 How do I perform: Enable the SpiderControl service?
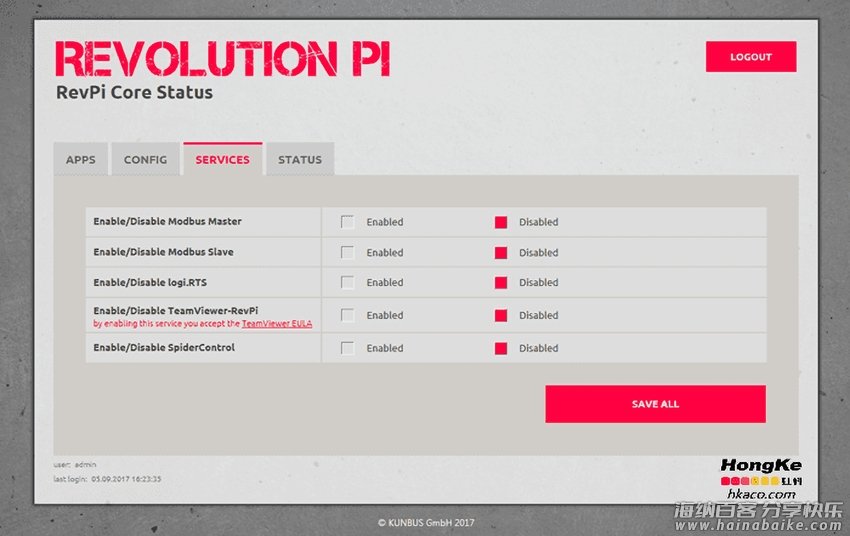[347, 348]
